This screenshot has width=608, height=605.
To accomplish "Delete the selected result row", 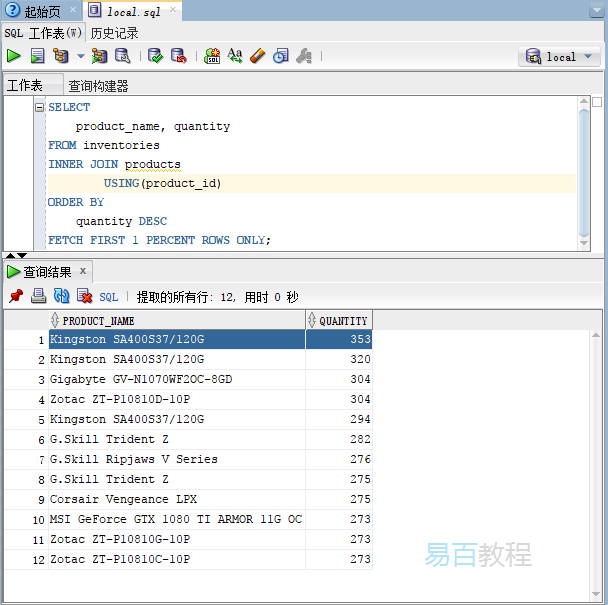I will pos(84,296).
